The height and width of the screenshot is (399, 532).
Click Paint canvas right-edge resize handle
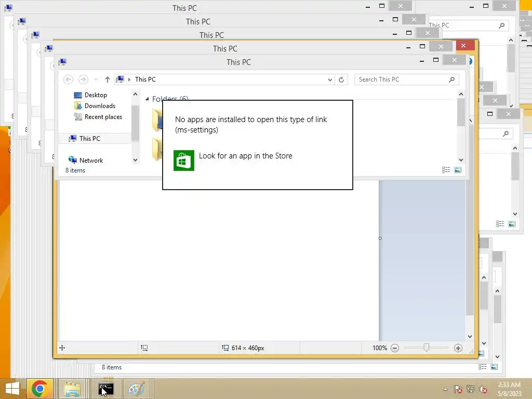point(380,238)
